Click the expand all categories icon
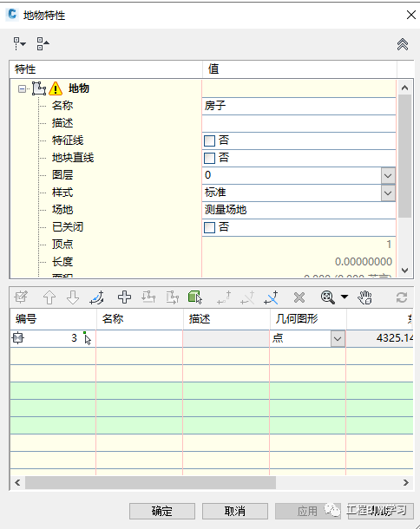Viewport: 420px width, 529px height. tap(19, 44)
